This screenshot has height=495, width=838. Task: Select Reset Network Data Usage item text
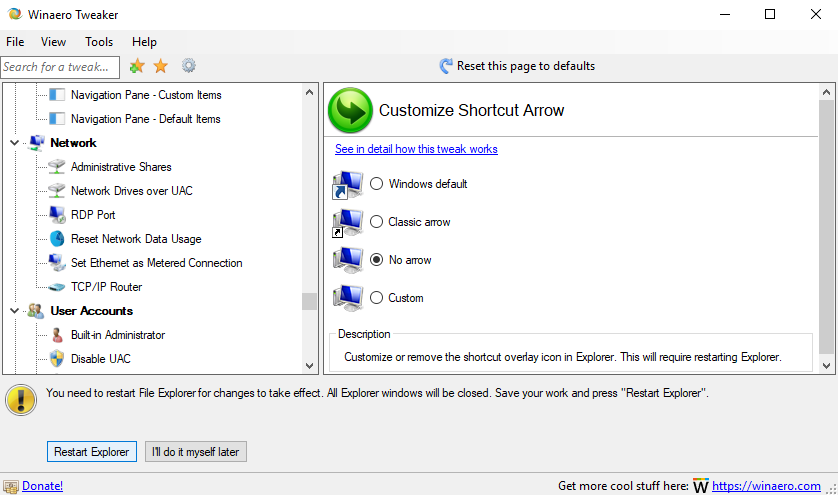coord(136,239)
